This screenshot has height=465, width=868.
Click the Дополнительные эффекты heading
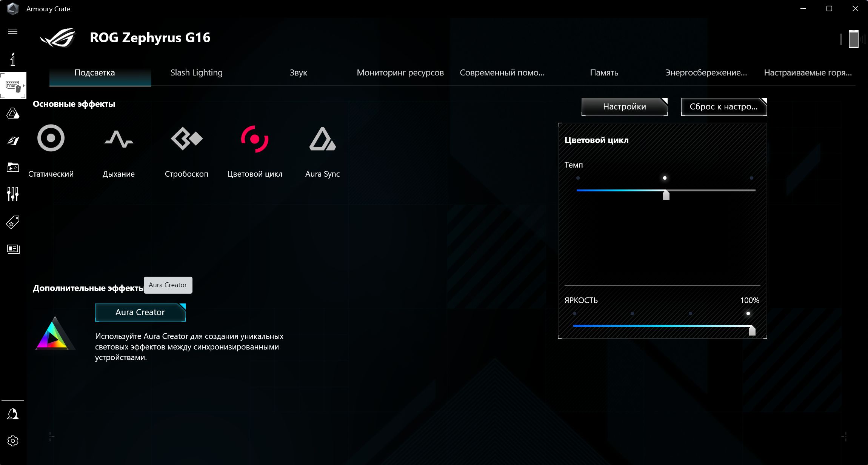coord(88,288)
